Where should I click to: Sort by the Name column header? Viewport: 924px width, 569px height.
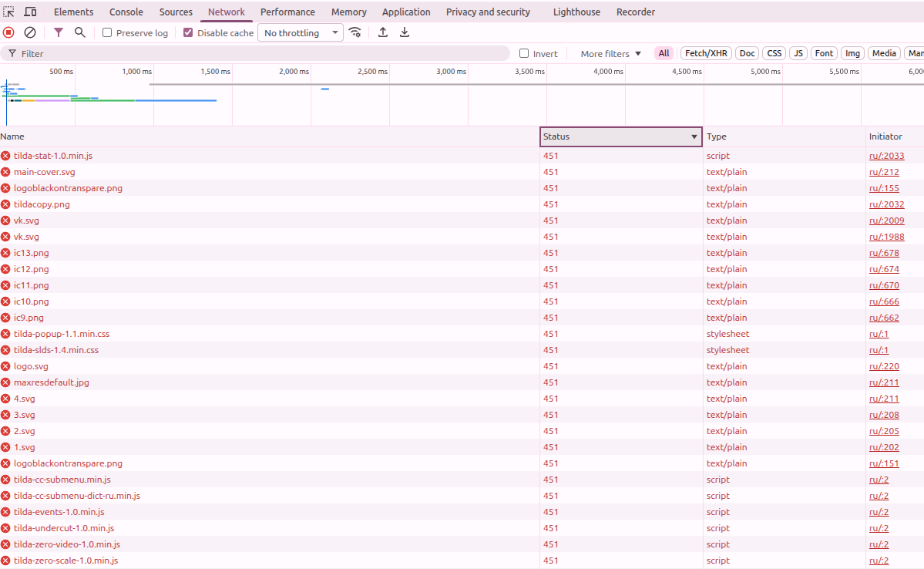(269, 136)
